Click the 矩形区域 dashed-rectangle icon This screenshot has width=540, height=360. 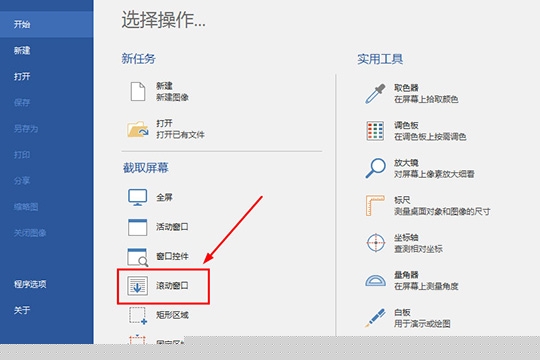(x=138, y=316)
